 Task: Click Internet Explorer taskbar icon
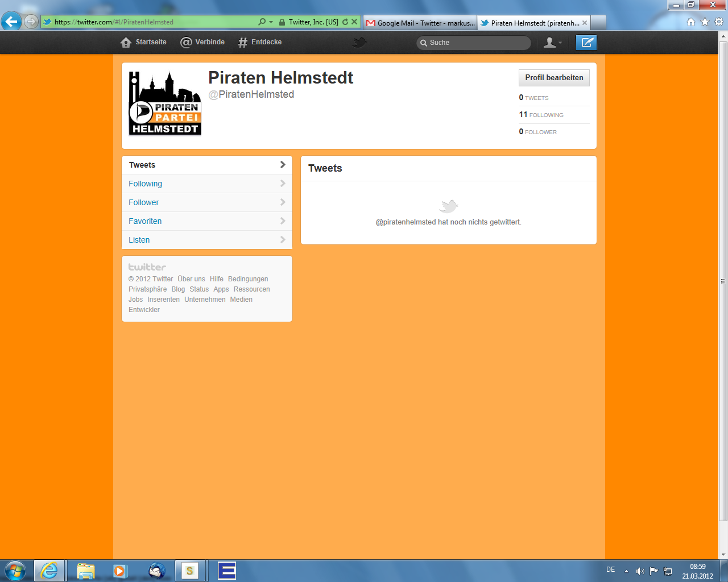[x=49, y=571]
